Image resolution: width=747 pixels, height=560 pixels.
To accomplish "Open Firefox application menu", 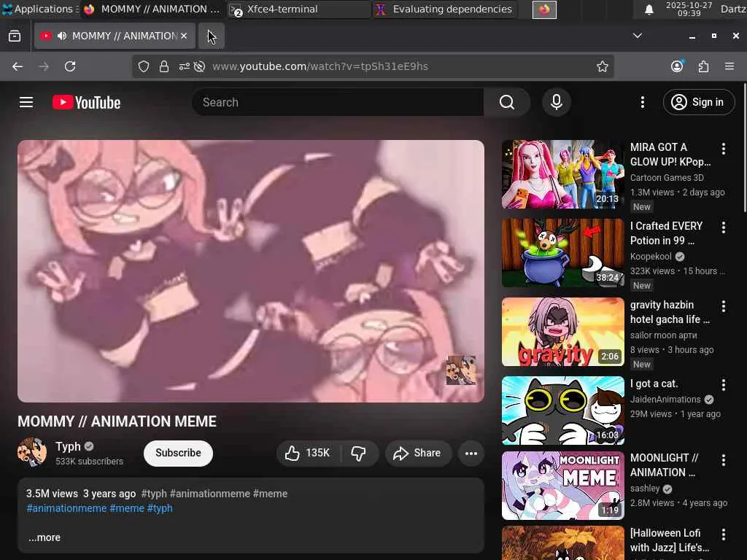I will pos(729,66).
